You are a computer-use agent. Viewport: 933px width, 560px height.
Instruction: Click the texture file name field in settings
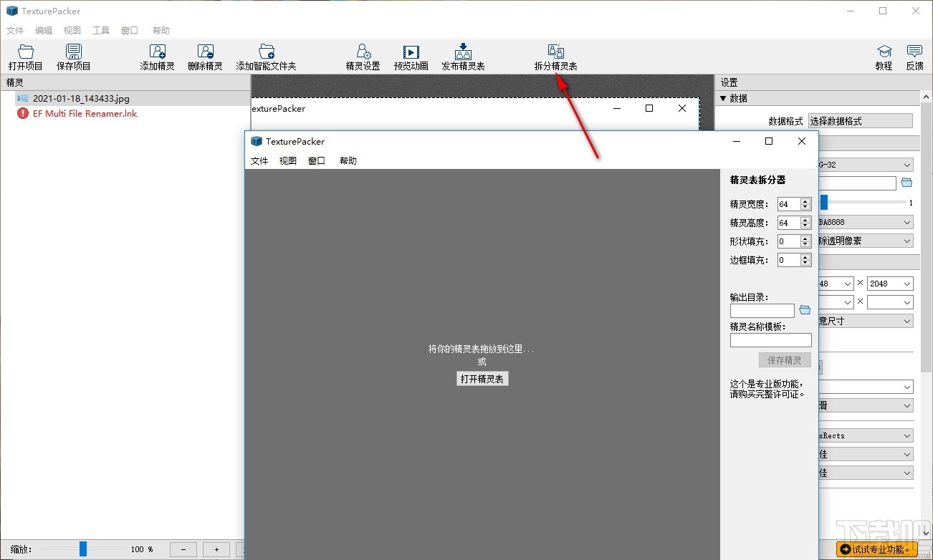[857, 183]
